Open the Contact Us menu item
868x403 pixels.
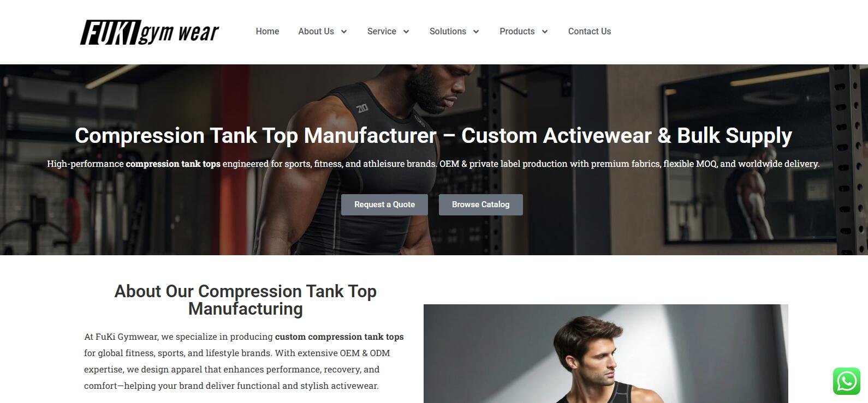click(590, 32)
